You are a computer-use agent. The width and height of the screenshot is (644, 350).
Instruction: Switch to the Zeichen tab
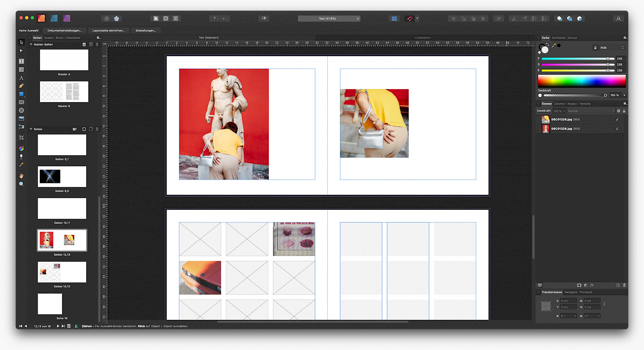point(559,103)
